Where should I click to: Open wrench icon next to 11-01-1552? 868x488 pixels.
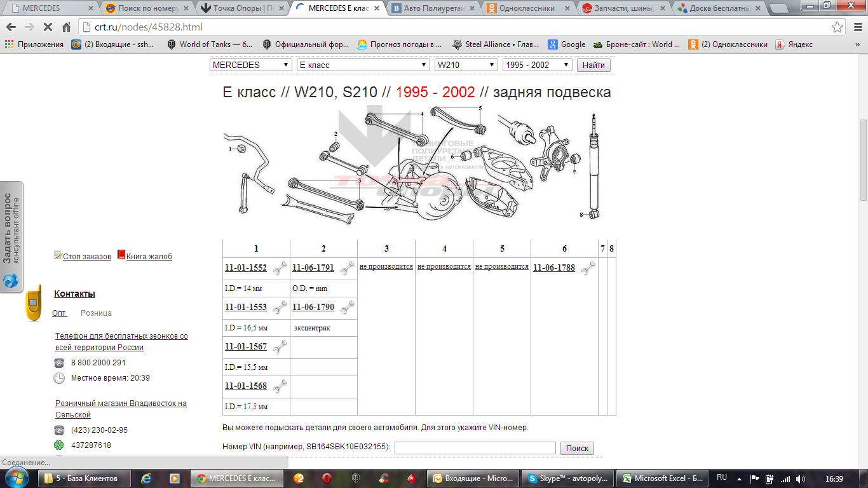coord(280,269)
